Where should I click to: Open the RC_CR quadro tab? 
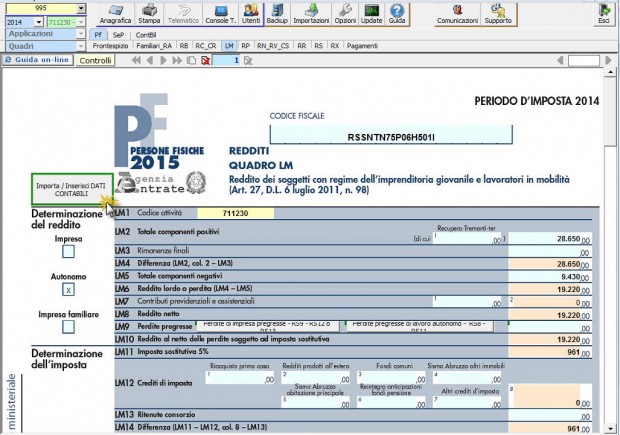point(206,46)
